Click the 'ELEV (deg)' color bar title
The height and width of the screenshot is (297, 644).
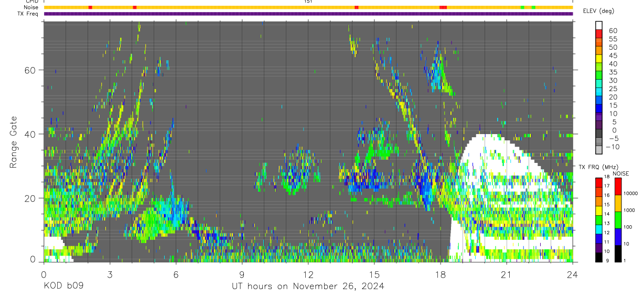coord(598,11)
